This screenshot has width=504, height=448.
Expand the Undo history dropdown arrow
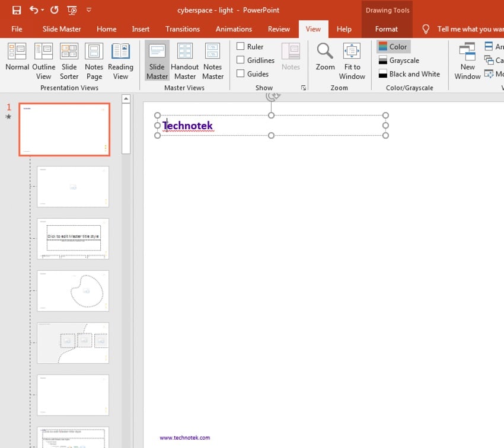point(43,10)
